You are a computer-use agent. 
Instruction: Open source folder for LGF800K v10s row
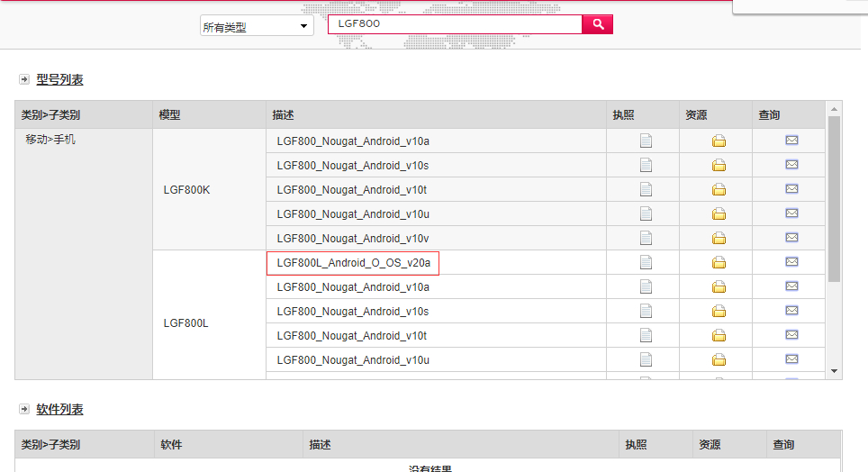pos(719,165)
